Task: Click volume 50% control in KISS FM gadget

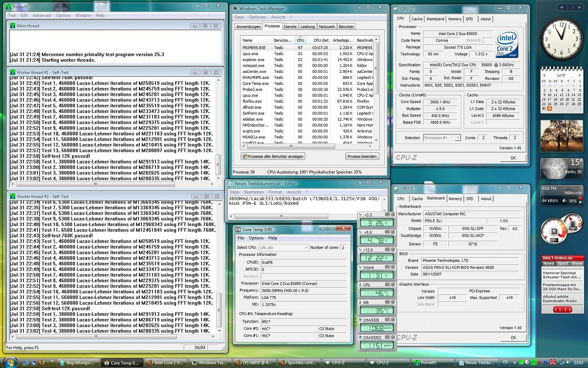Action: tap(573, 201)
